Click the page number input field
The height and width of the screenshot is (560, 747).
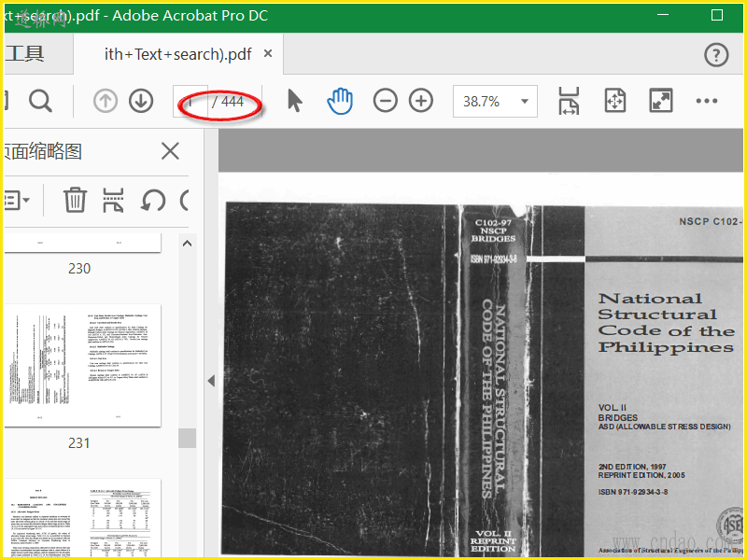190,101
